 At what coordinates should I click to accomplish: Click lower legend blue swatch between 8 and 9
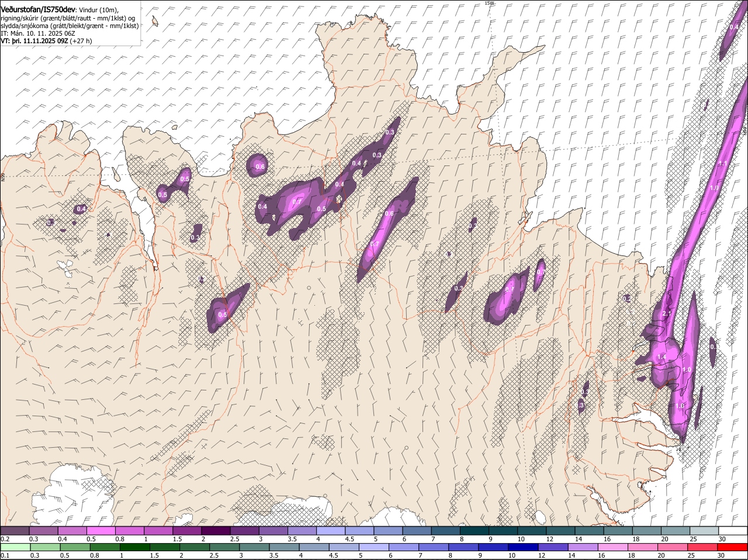click(463, 547)
